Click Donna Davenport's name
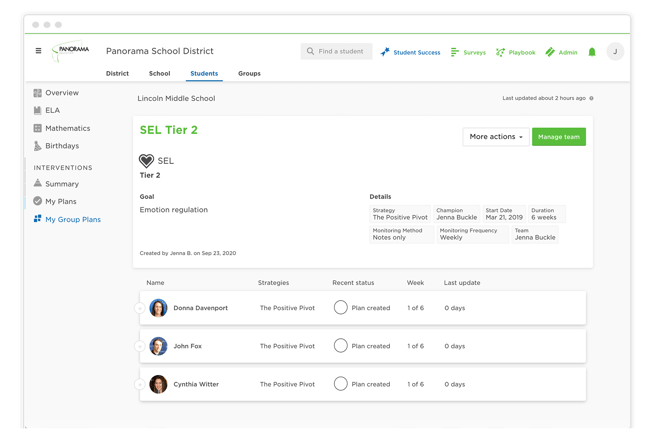This screenshot has width=654, height=448. tap(201, 308)
